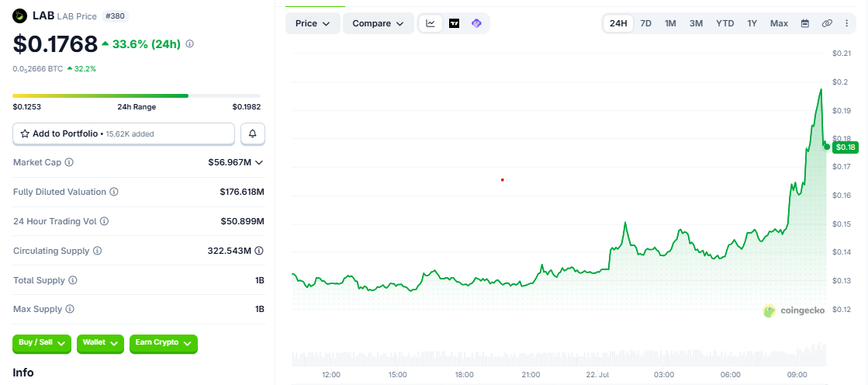Switch to TradingView chart icon

pos(454,23)
